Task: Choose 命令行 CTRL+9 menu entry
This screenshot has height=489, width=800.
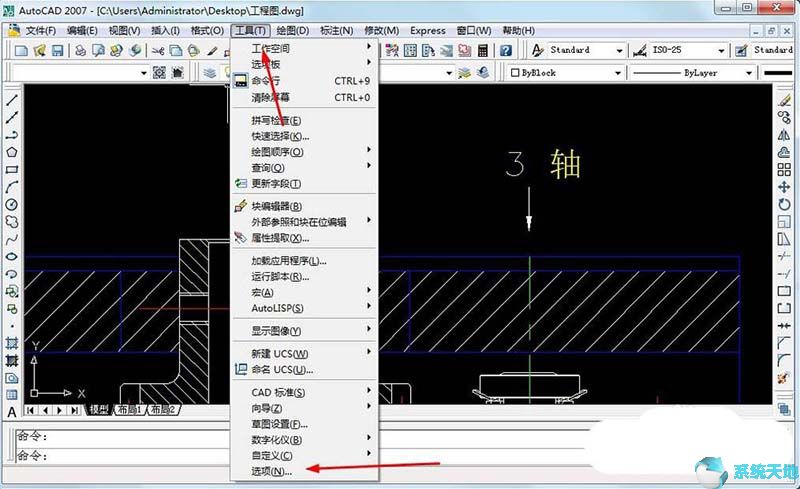Action: pos(305,81)
